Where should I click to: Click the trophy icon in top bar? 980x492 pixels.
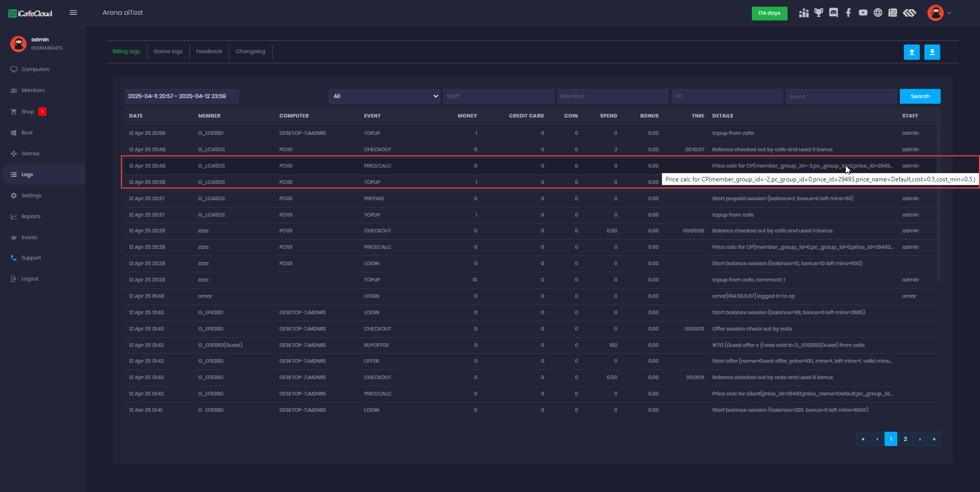[x=819, y=13]
